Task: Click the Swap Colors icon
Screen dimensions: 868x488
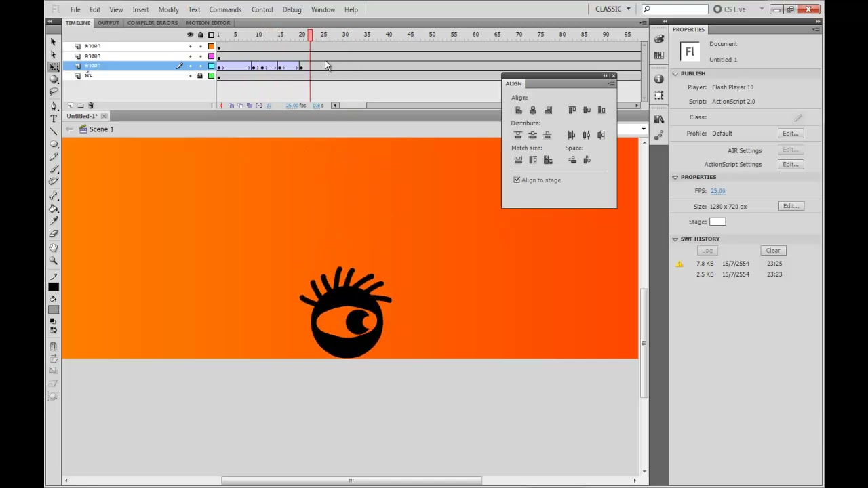Action: 54,330
